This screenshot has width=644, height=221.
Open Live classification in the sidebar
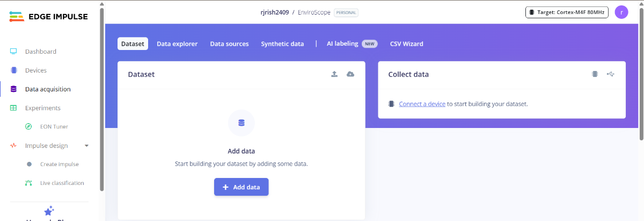62,183
